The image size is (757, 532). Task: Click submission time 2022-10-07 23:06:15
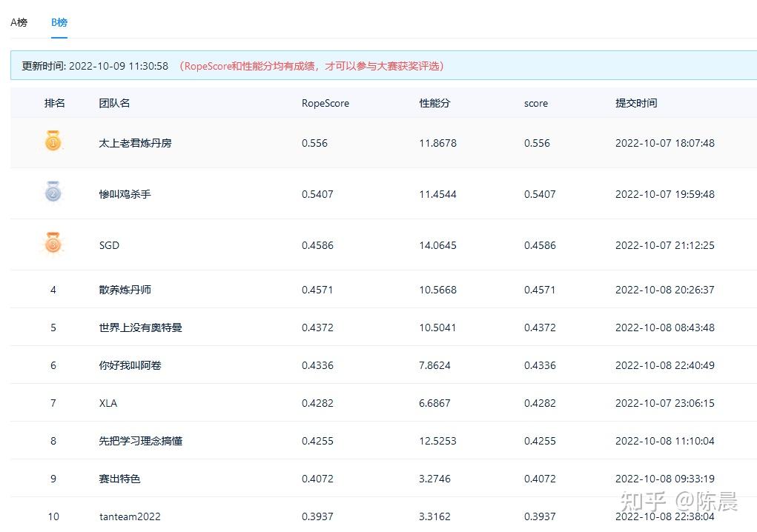pyautogui.click(x=665, y=403)
